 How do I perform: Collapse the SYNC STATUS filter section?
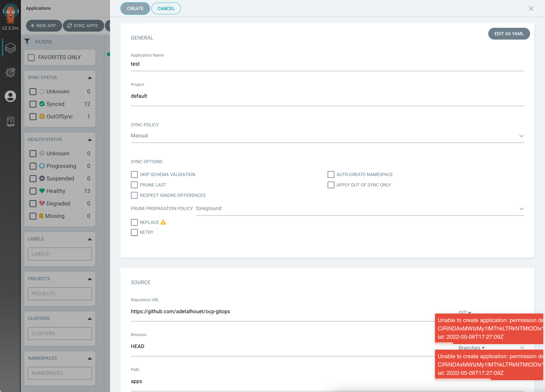(x=90, y=78)
